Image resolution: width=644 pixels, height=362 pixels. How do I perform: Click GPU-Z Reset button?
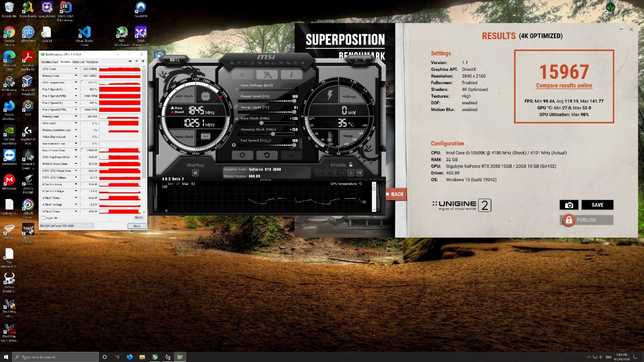(138, 218)
